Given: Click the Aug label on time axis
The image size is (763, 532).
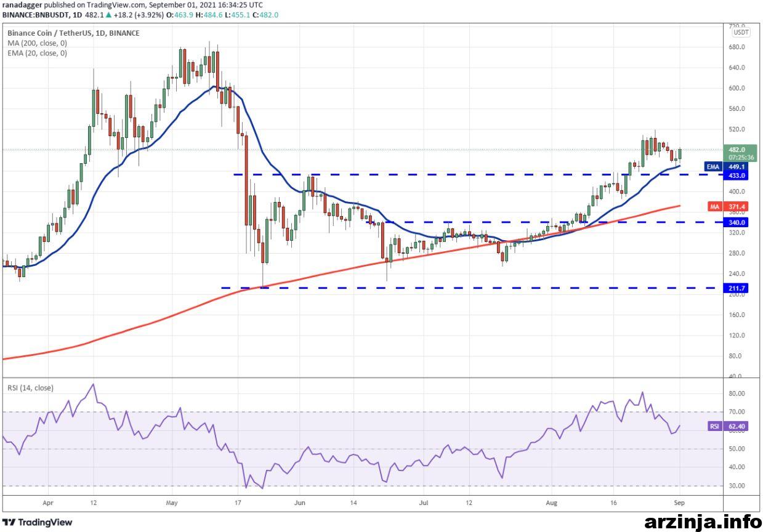Looking at the screenshot, I should coord(552,502).
